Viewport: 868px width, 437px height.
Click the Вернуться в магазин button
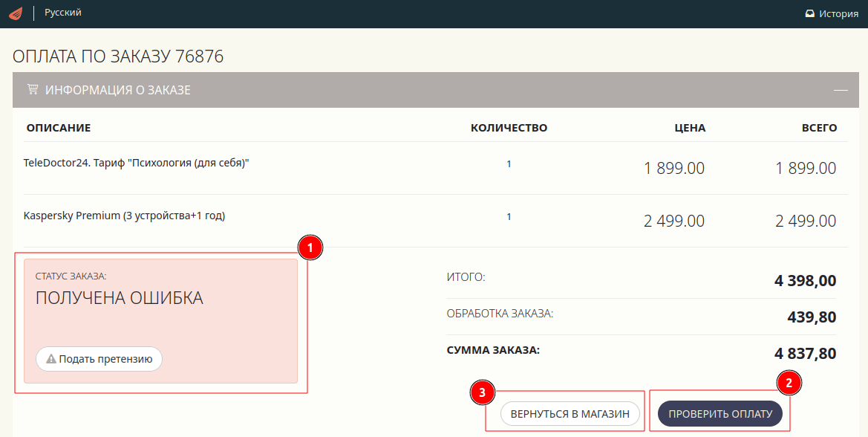(x=570, y=414)
